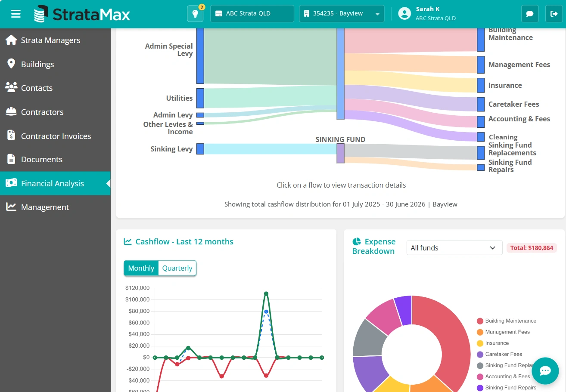
Task: Toggle Building Maintenance legend entry
Action: tap(507, 321)
